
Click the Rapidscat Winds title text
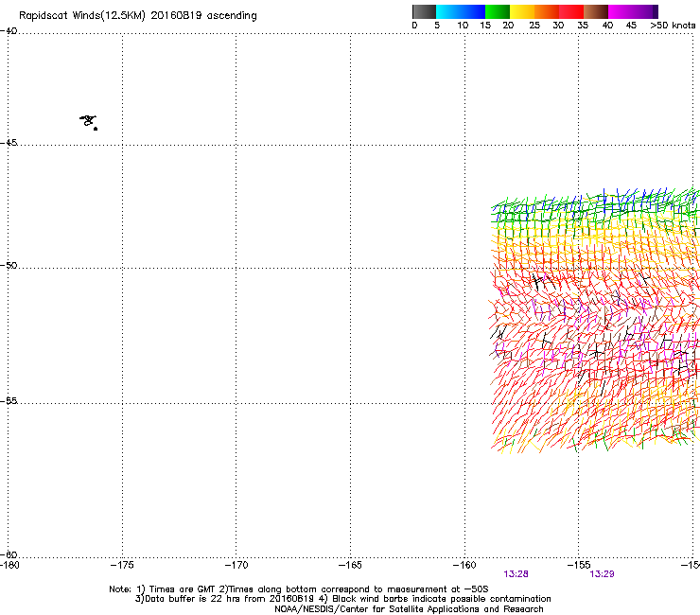tap(138, 16)
